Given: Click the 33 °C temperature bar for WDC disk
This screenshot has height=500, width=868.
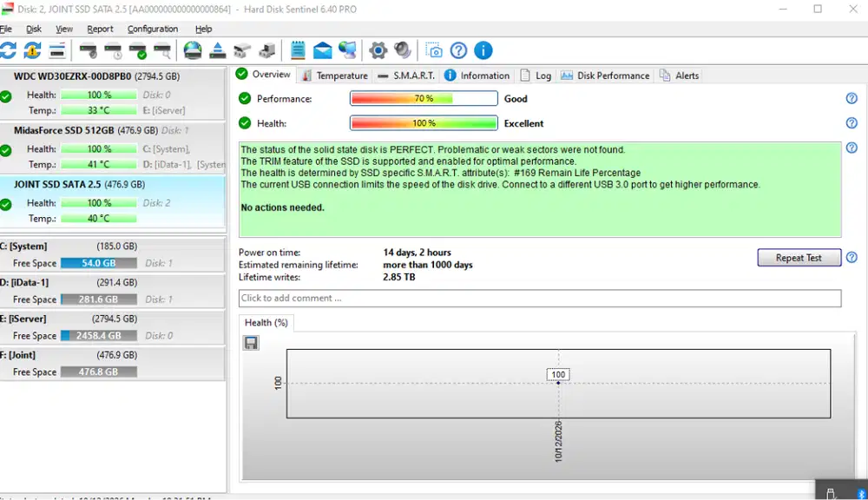Looking at the screenshot, I should coord(99,110).
